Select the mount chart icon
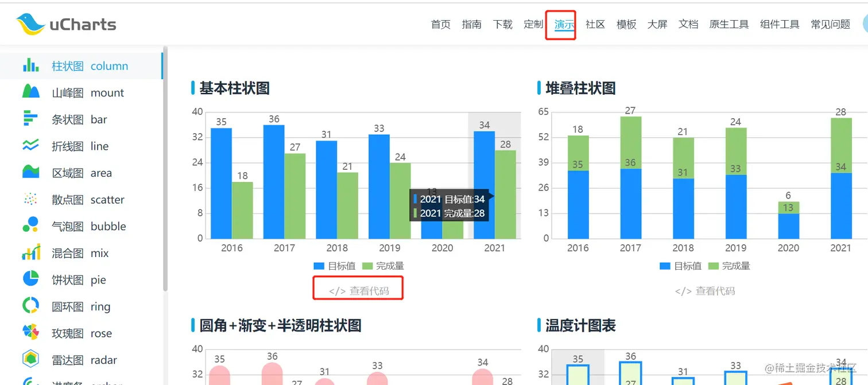Image resolution: width=868 pixels, height=385 pixels. coord(30,92)
